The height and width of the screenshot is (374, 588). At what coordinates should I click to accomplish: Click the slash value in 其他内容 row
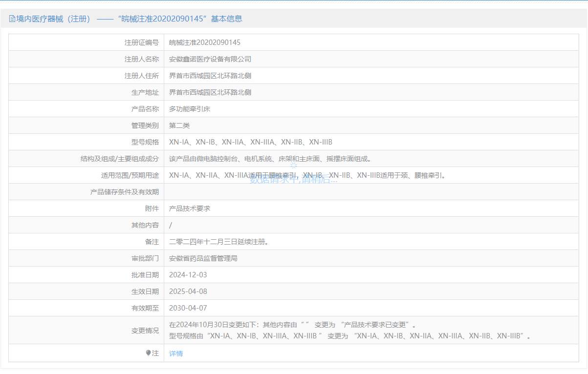point(171,225)
